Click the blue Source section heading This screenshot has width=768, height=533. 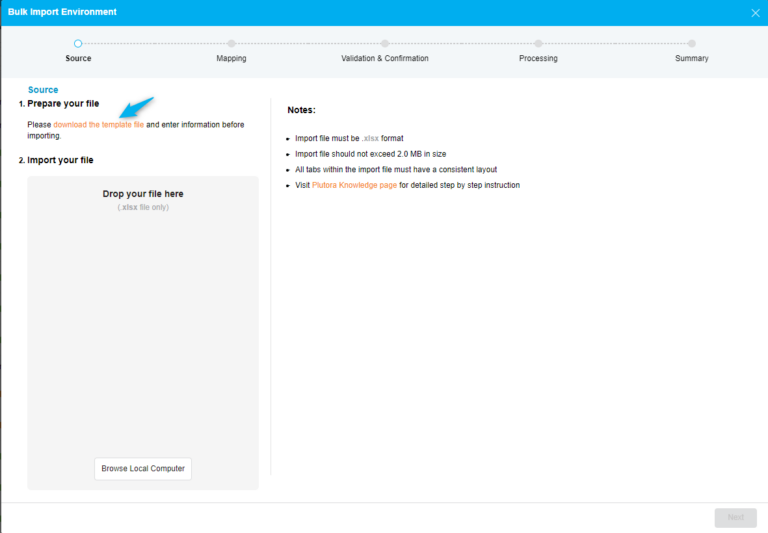coord(43,90)
